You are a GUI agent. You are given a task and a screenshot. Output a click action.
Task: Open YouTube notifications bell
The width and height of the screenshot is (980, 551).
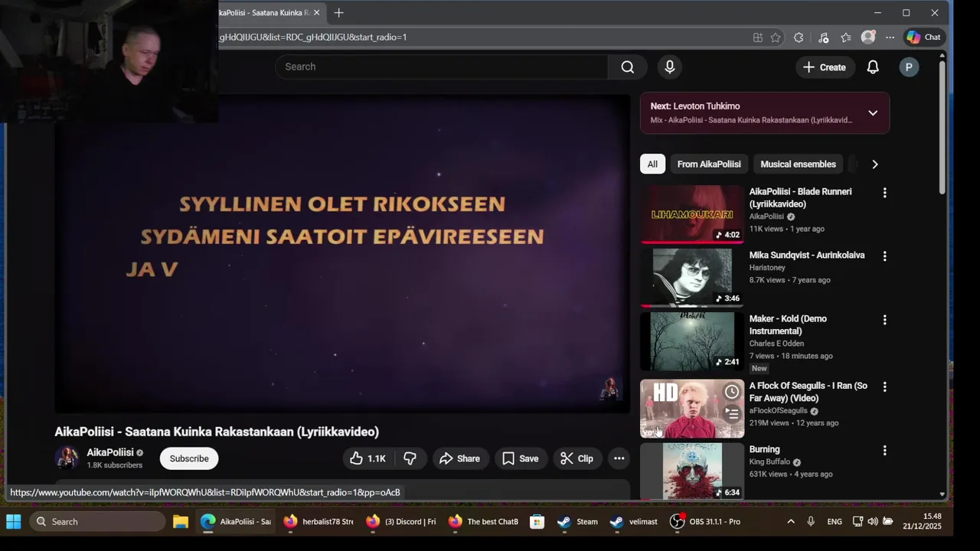[x=873, y=67]
